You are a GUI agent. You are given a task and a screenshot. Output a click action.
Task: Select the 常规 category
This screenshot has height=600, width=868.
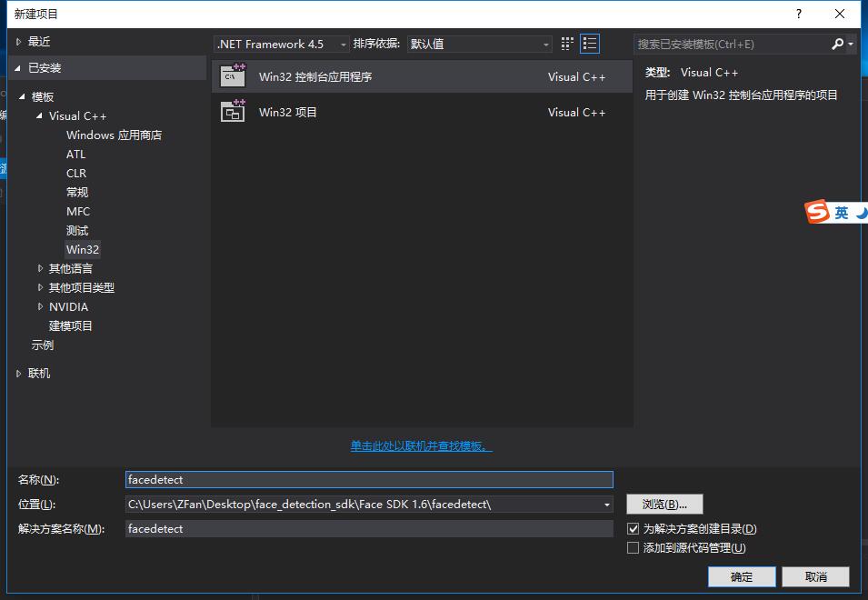click(x=77, y=192)
